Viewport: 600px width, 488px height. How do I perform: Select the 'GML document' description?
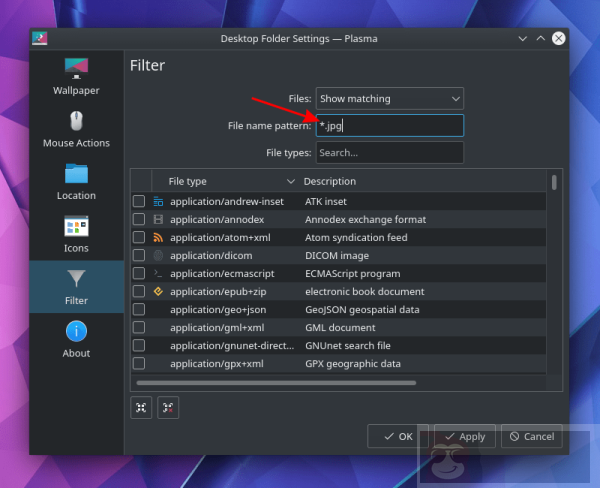point(340,328)
